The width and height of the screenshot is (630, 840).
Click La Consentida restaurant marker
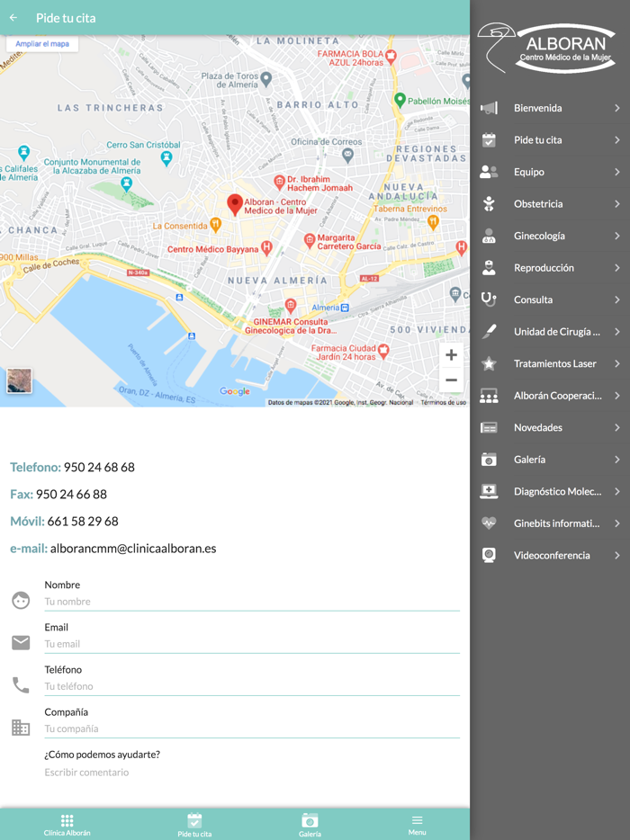(x=215, y=225)
